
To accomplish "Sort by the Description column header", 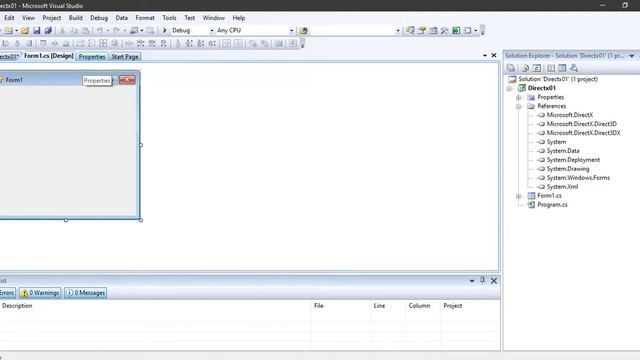I will click(155, 306).
